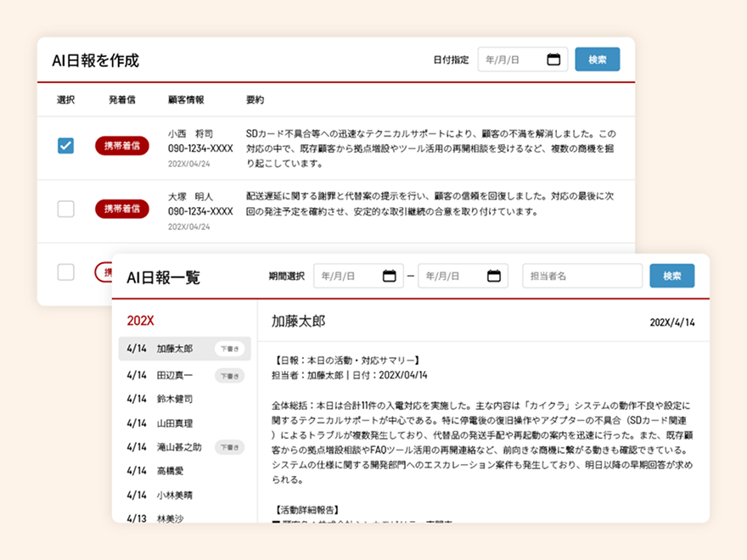Click 携帯着信 badge in 大塚 明人 row
Viewport: 747px width, 560px height.
(x=122, y=209)
